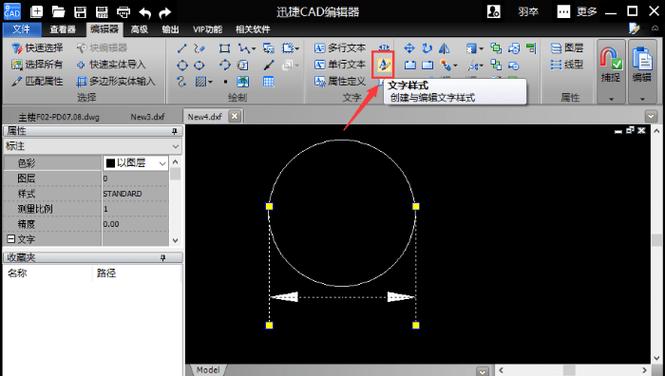This screenshot has height=376, width=665.
Task: Open the 文件 menu
Action: click(x=22, y=29)
